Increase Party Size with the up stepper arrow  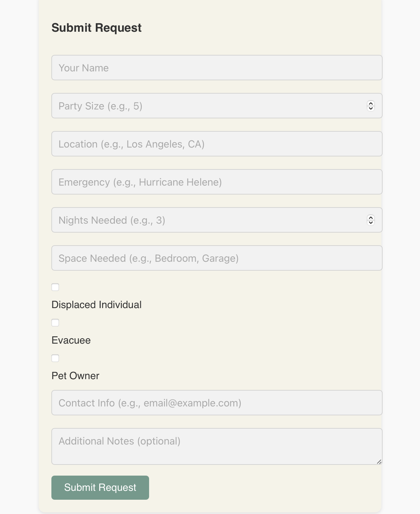pos(371,103)
